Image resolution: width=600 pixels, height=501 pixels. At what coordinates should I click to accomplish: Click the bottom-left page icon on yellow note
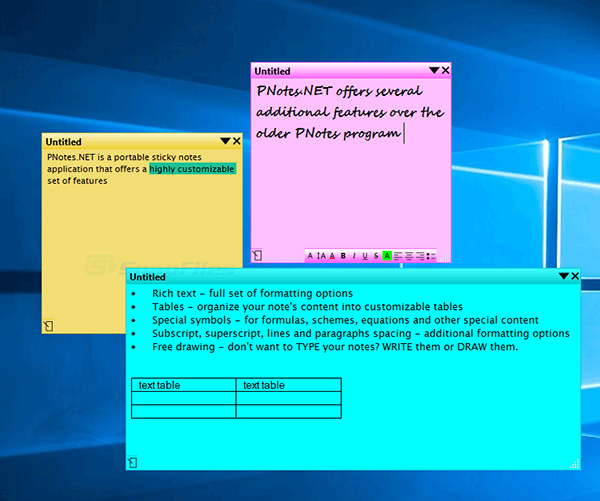click(47, 325)
